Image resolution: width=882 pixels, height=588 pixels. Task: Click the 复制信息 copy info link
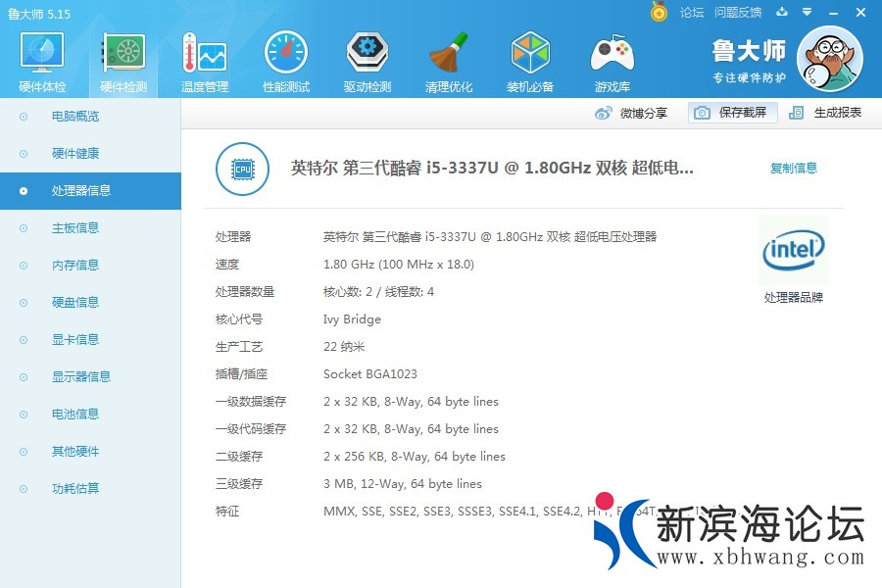(x=793, y=168)
